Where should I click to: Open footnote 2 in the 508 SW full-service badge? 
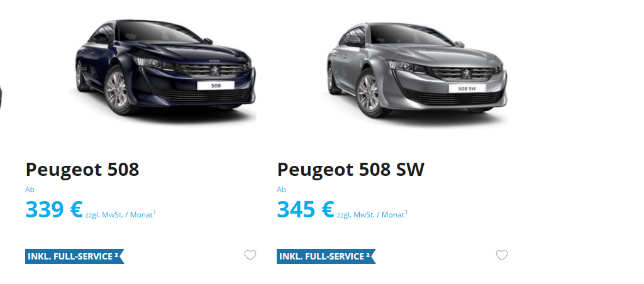(368, 255)
